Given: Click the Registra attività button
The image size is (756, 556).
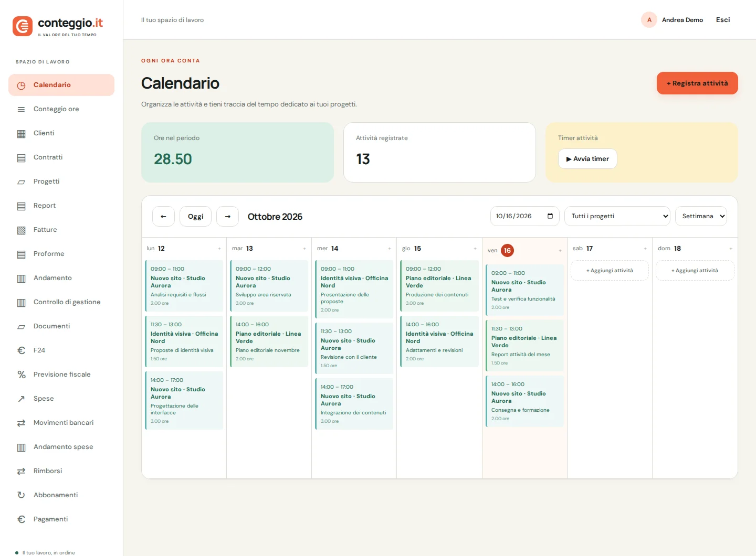Looking at the screenshot, I should (x=697, y=83).
